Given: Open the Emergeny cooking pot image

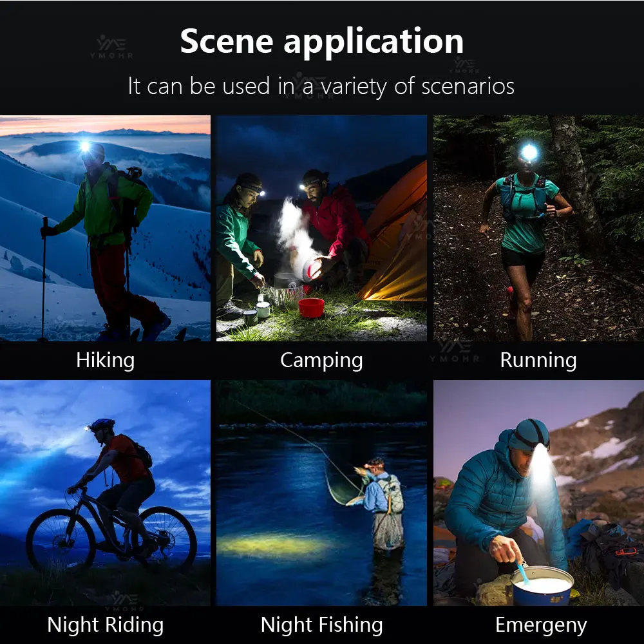Looking at the screenshot, I should pyautogui.click(x=538, y=493).
